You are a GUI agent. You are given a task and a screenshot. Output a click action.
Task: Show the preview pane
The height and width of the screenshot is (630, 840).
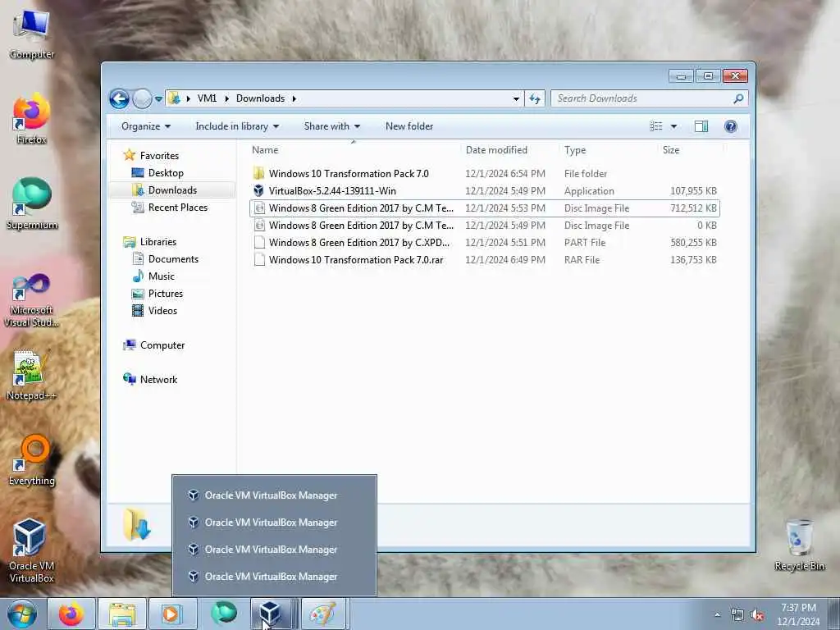click(x=701, y=126)
